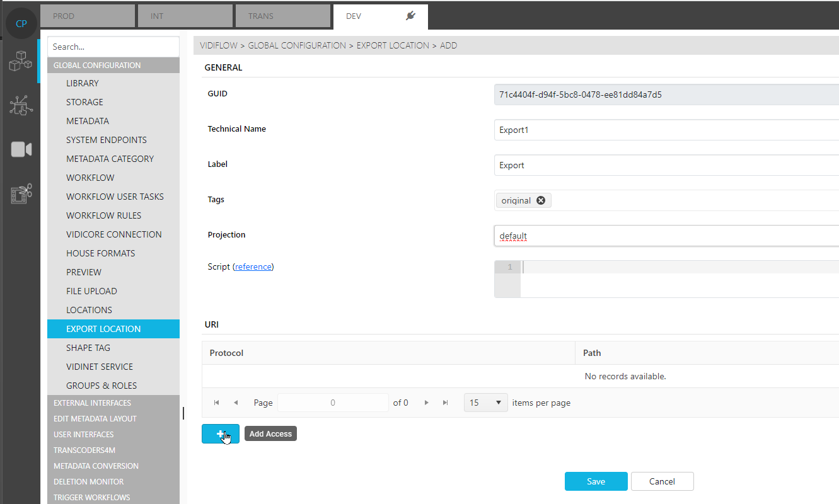Open the workflow network icon in sidebar

[x=21, y=105]
